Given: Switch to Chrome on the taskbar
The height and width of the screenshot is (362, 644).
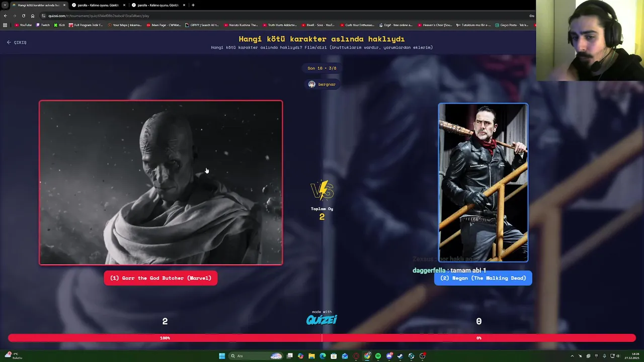Looking at the screenshot, I should (x=367, y=356).
